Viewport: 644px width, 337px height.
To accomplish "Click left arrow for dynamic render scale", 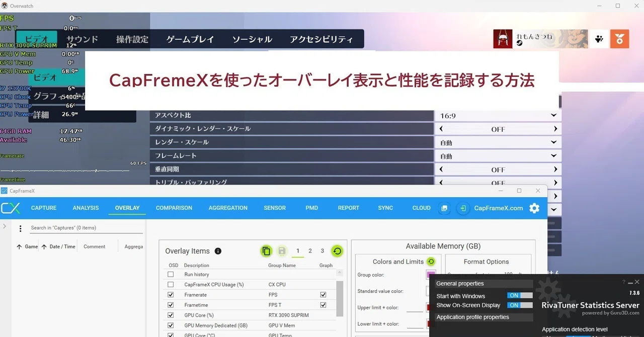I will [441, 129].
